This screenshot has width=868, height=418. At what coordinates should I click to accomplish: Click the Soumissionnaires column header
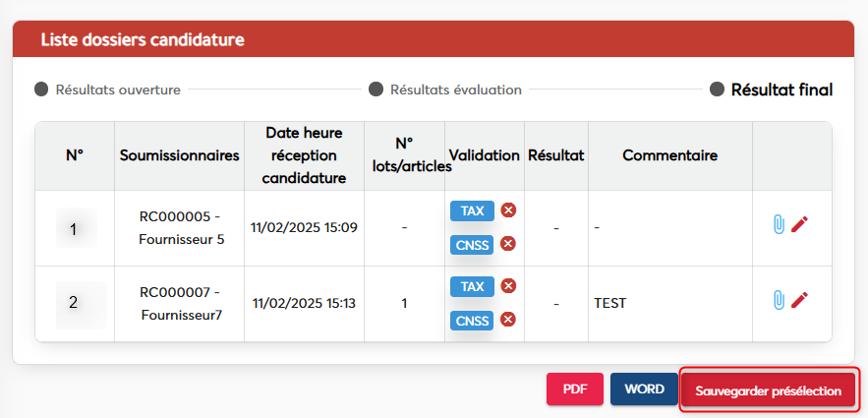179,155
